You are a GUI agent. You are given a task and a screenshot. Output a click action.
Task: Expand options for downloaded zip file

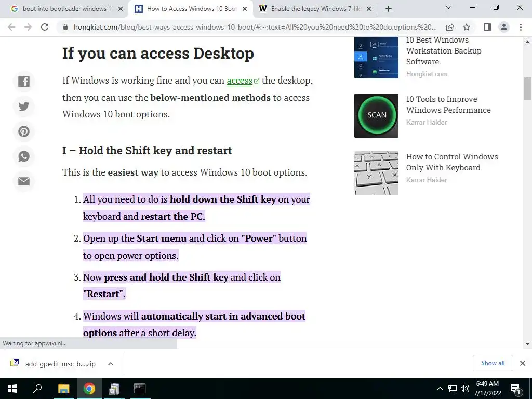[110, 364]
